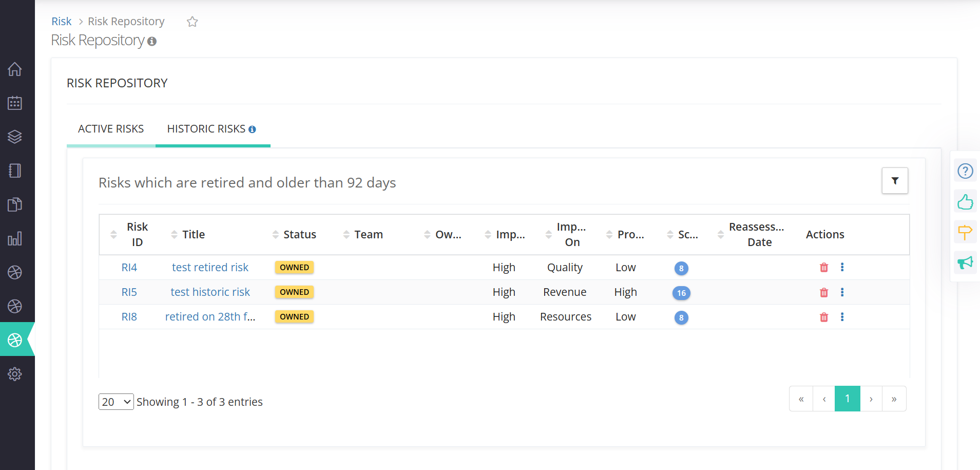
Task: Click the megaphone announcements icon
Action: [965, 263]
